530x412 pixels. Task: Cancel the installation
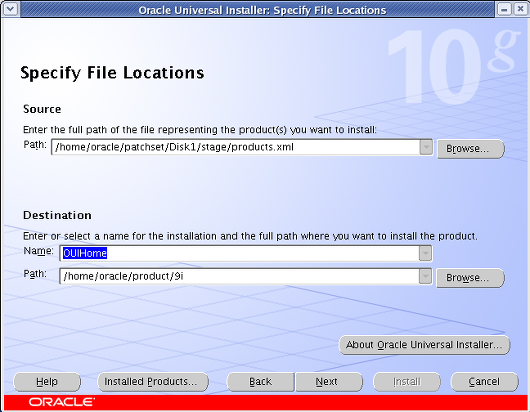[x=484, y=382]
